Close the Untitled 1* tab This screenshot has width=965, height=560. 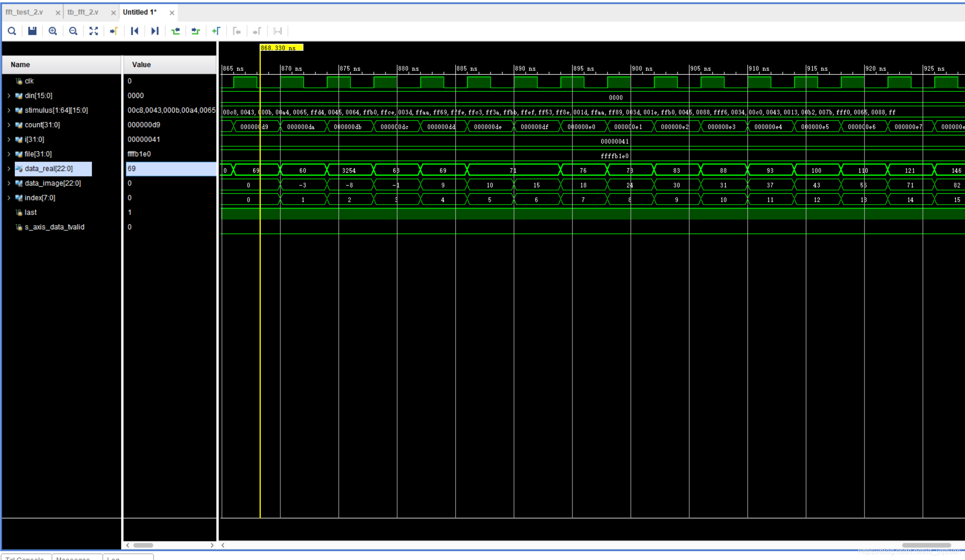click(172, 13)
